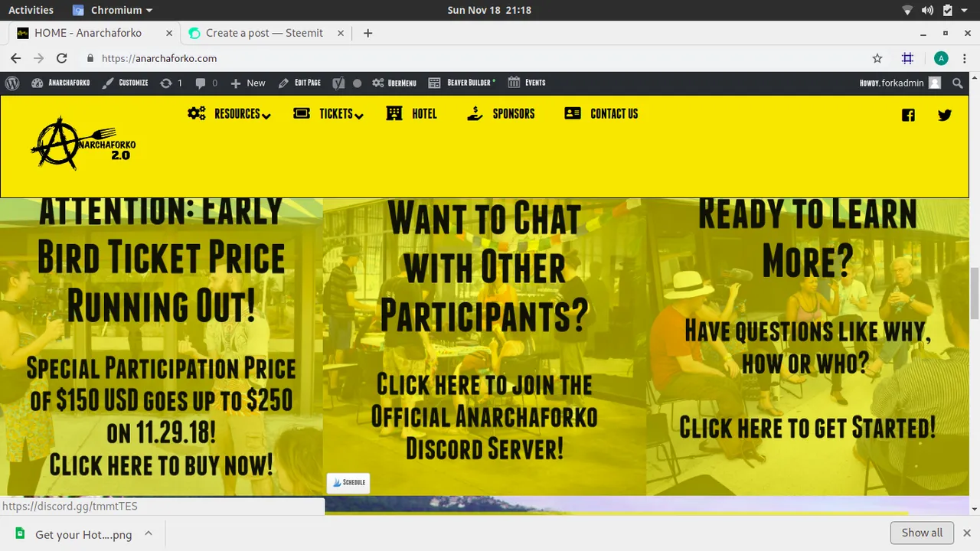Open the Yoast SEO icon
Image resolution: width=980 pixels, height=551 pixels.
coord(338,83)
